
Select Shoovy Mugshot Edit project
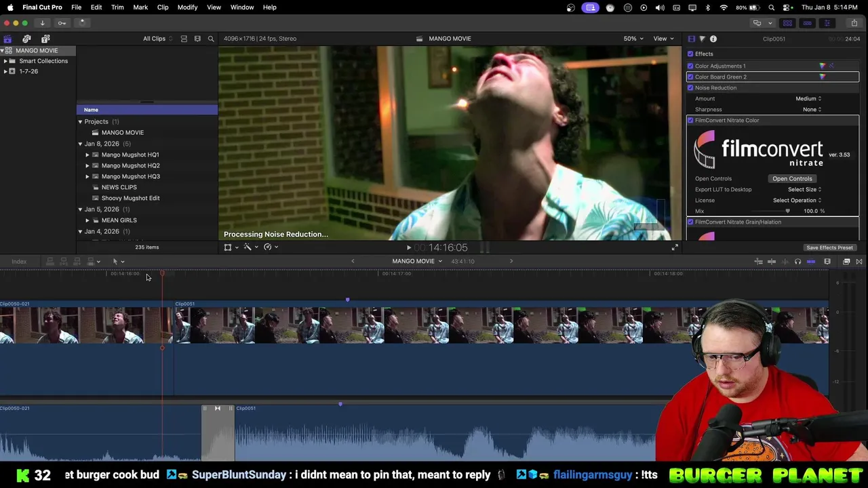tap(130, 198)
